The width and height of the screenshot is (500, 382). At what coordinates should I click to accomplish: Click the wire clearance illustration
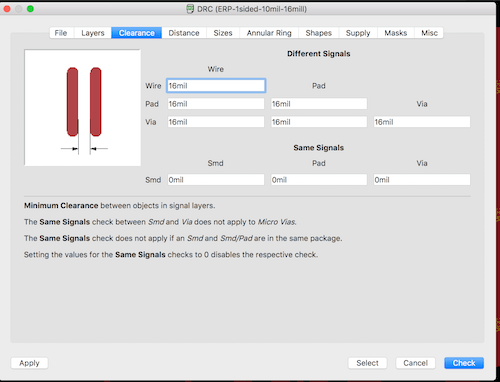(83, 108)
